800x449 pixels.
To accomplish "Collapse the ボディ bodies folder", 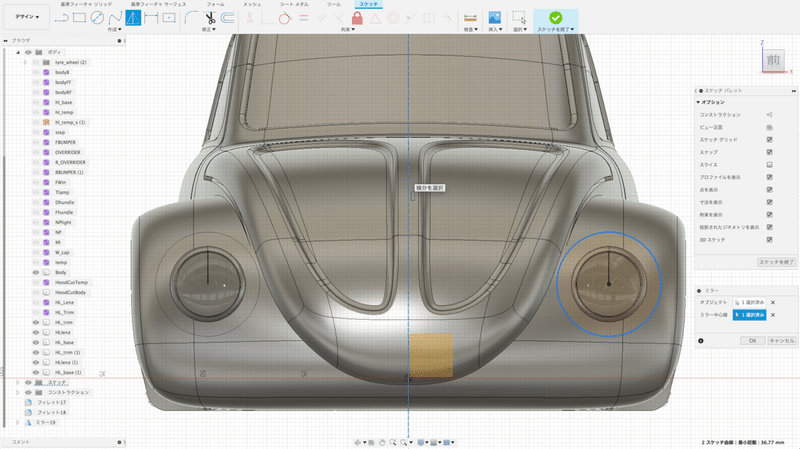I will click(18, 52).
